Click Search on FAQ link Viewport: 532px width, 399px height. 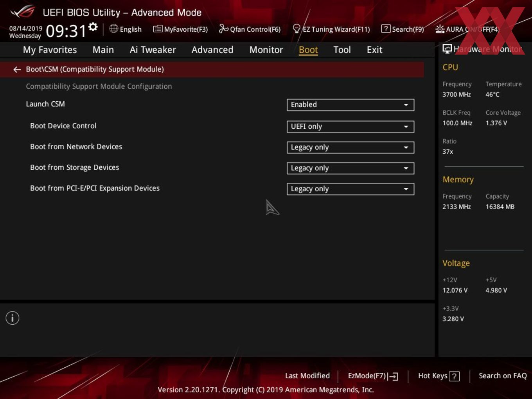(503, 376)
